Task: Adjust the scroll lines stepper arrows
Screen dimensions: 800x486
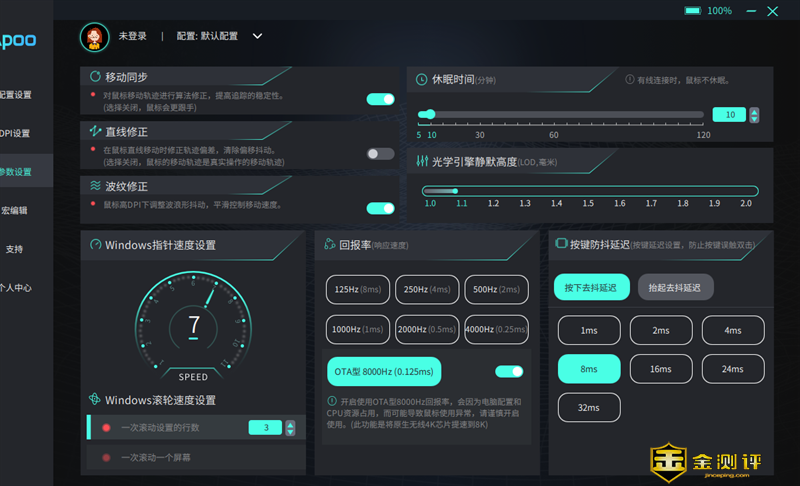Action: click(291, 428)
